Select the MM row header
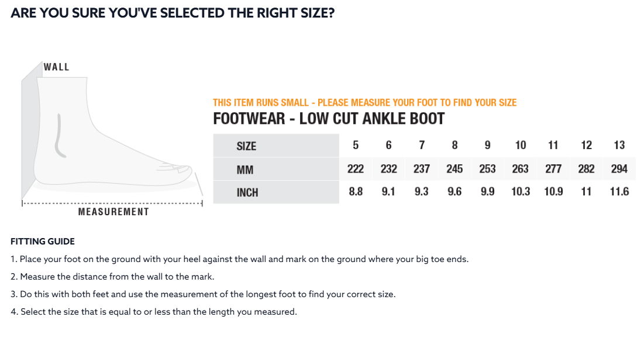The height and width of the screenshot is (341, 644). pos(244,170)
